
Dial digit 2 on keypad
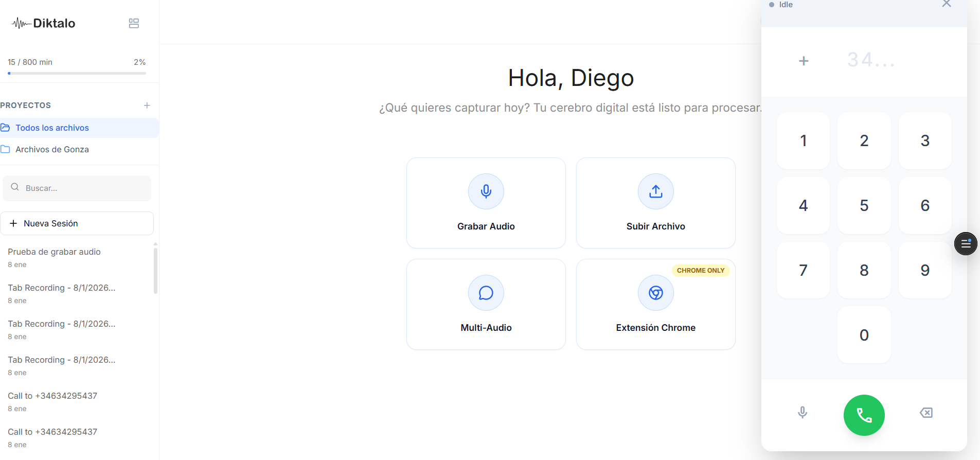[x=864, y=140]
